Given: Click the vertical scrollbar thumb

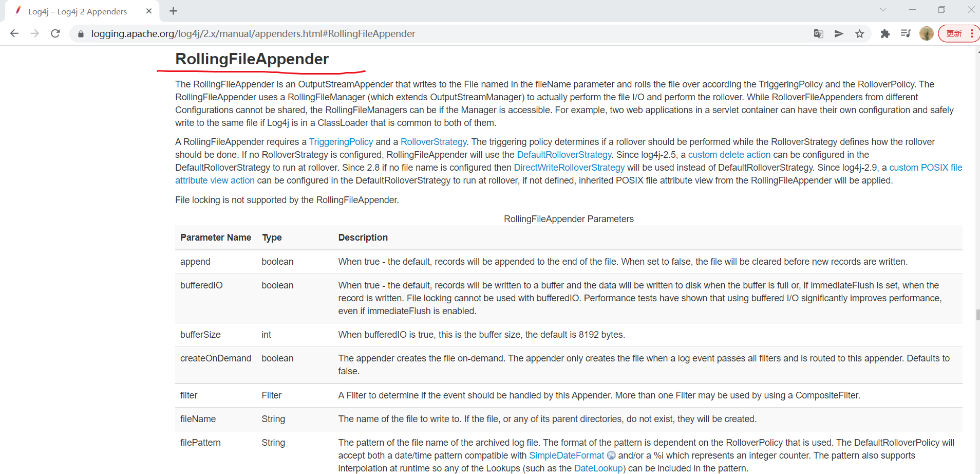Looking at the screenshot, I should coord(978,315).
